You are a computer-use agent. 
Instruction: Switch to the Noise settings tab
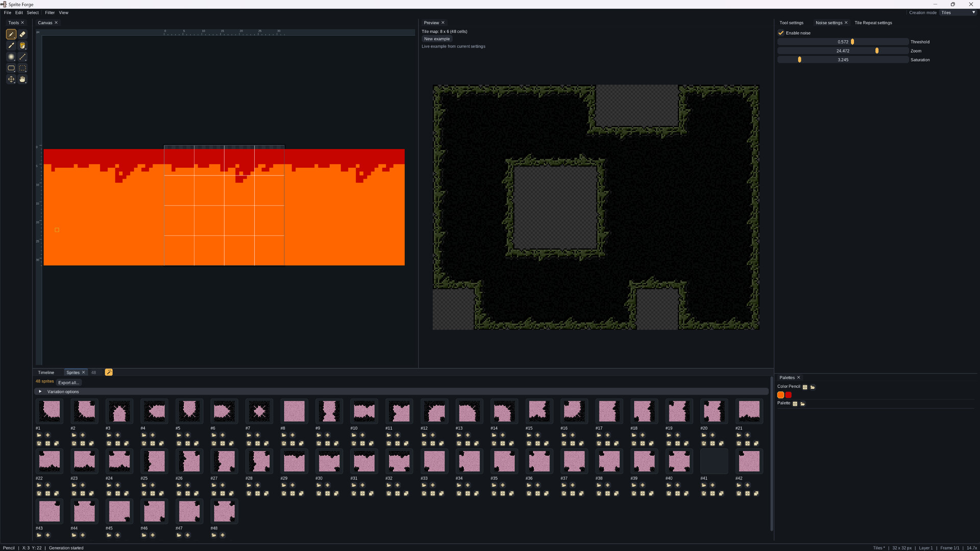[829, 23]
